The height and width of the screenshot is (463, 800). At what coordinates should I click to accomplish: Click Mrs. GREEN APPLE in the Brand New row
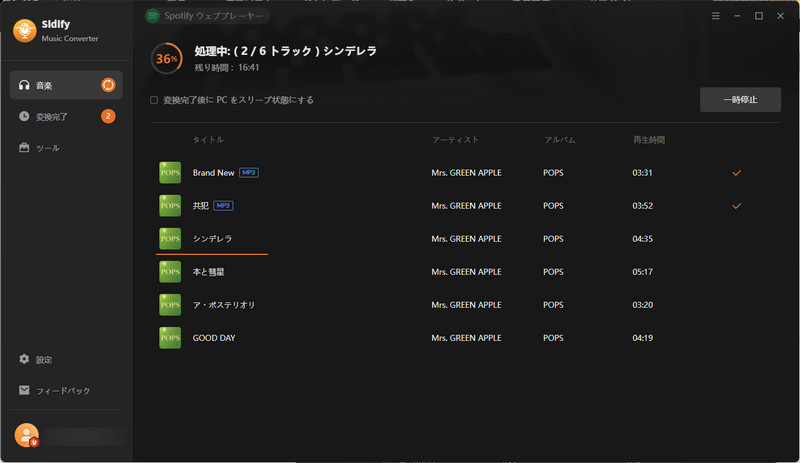coord(466,173)
